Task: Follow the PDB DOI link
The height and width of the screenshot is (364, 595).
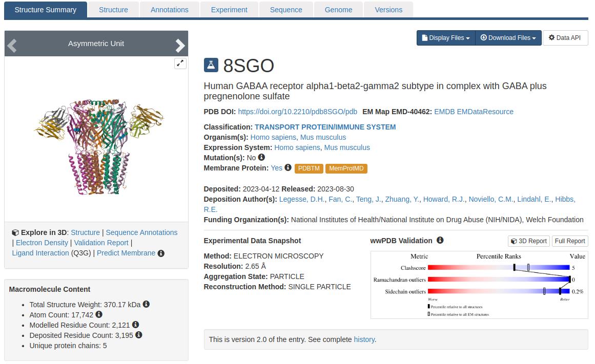Action: tap(297, 112)
